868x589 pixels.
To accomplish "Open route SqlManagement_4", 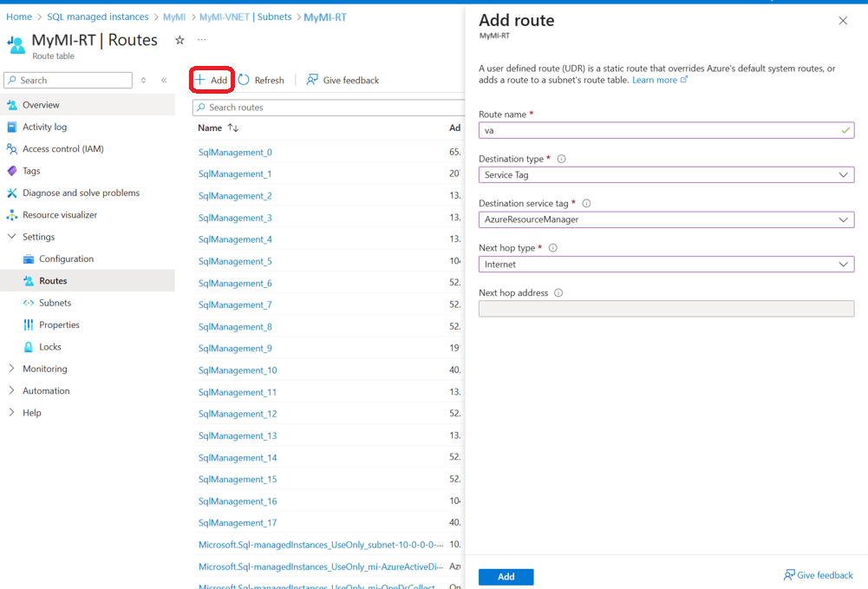I will click(x=235, y=239).
